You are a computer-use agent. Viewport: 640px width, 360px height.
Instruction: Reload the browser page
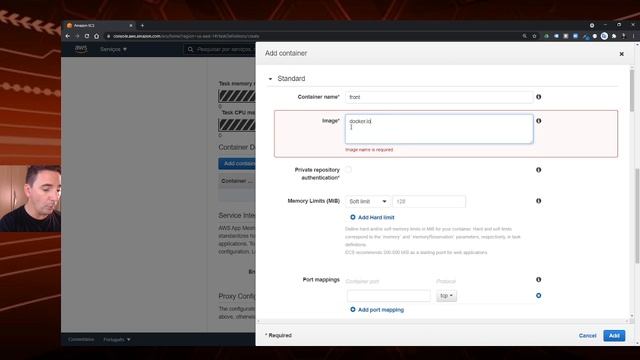pyautogui.click(x=87, y=36)
